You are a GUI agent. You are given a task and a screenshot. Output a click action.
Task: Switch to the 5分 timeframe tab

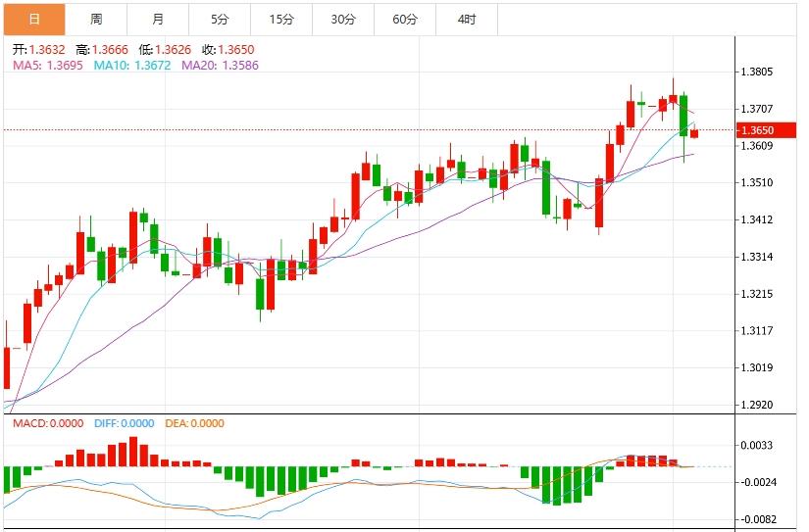(220, 19)
